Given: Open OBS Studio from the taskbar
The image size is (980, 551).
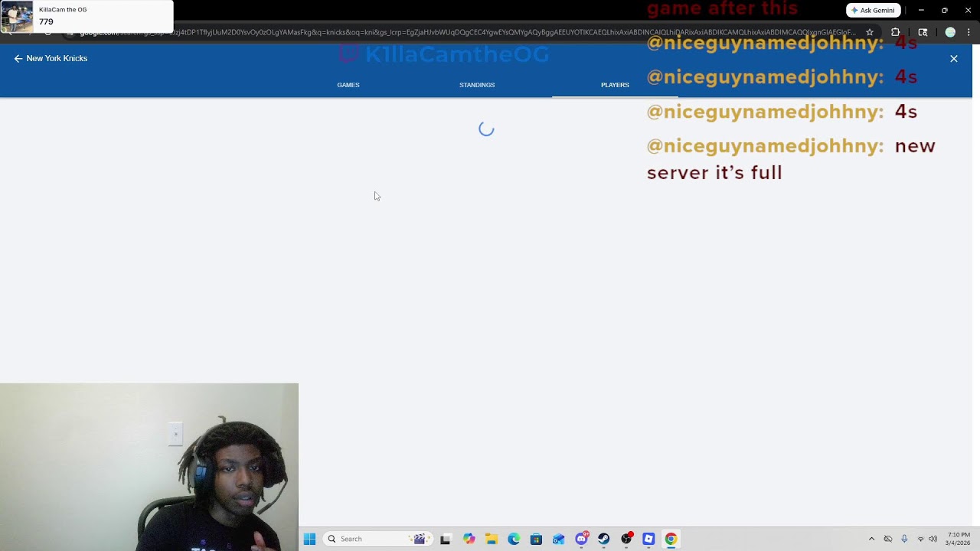Looking at the screenshot, I should coord(626,539).
